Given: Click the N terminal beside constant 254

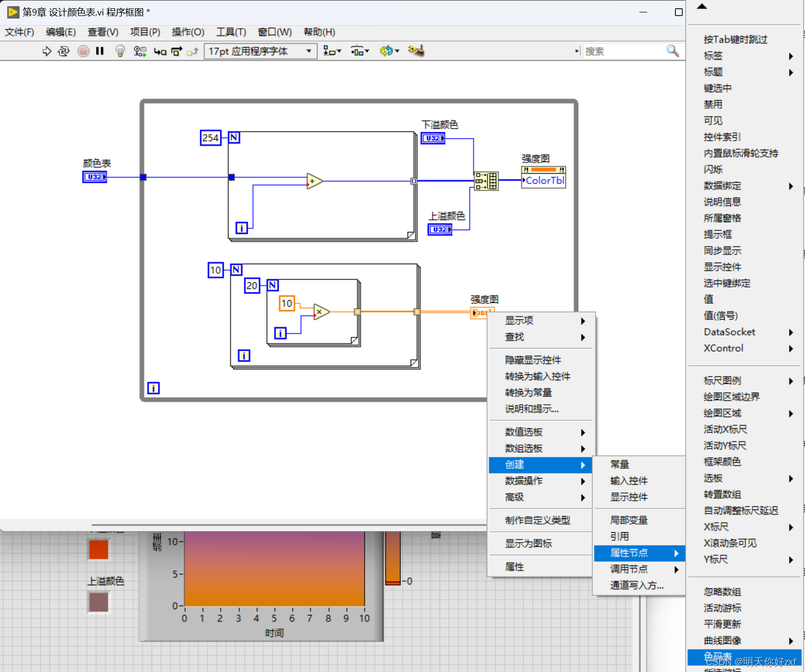Looking at the screenshot, I should coord(234,137).
